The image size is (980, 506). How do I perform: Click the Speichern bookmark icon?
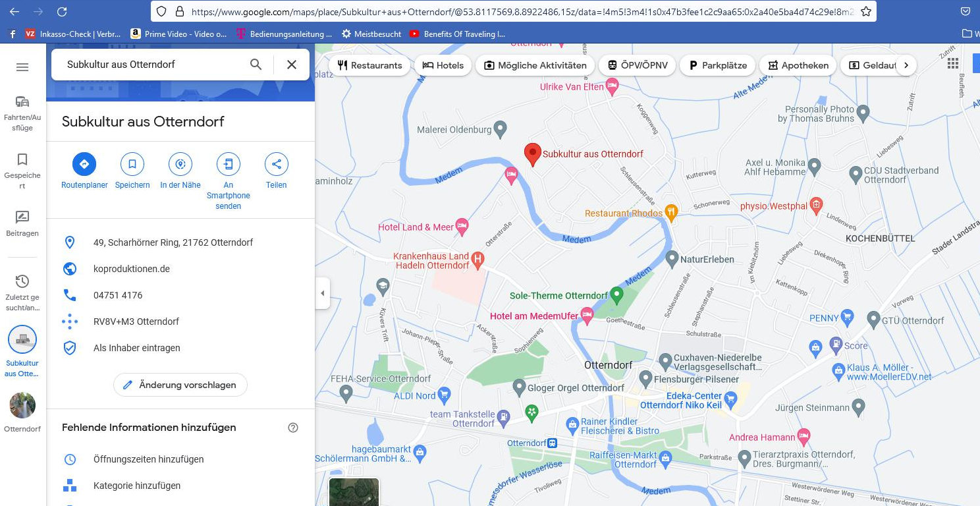coord(132,164)
